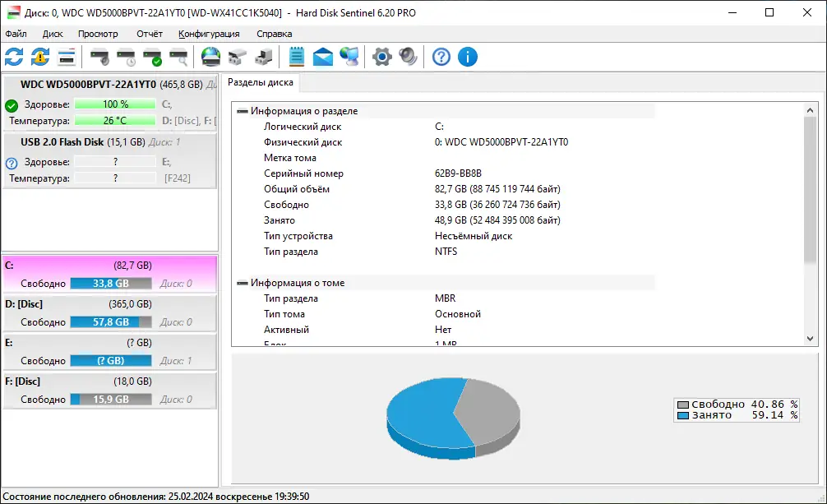Open settings with the gear icon
This screenshot has width=827, height=504.
[x=382, y=57]
